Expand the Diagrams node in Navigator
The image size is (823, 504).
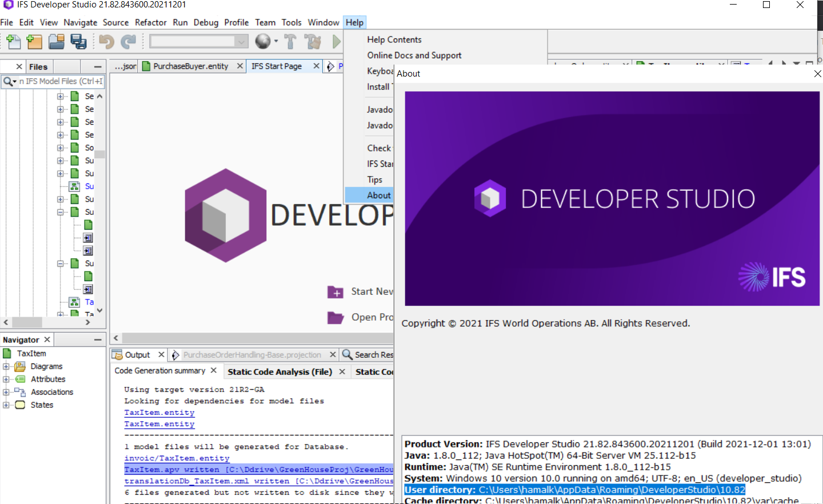pyautogui.click(x=6, y=366)
